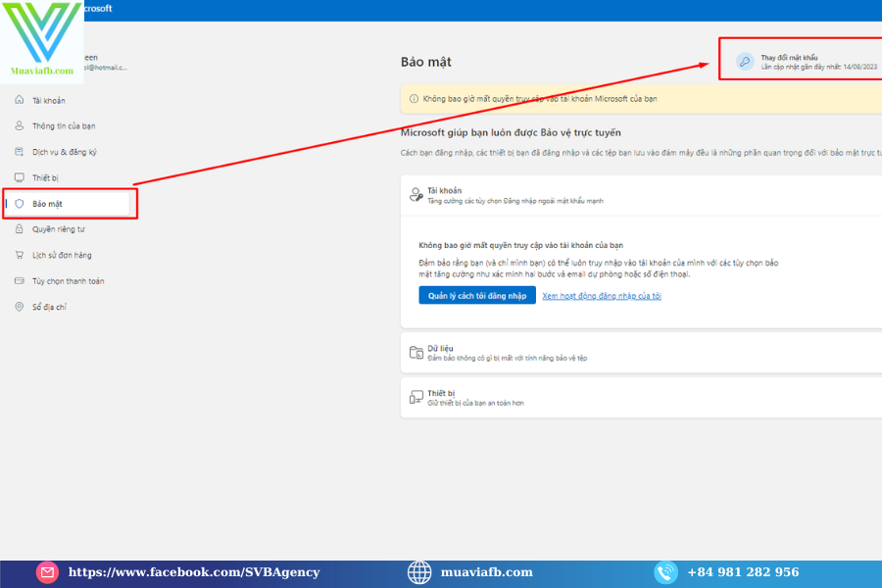Viewport: 882px width, 588px height.
Task: Click the cart icon beside Lịch sử đơn hàng
Action: [20, 255]
